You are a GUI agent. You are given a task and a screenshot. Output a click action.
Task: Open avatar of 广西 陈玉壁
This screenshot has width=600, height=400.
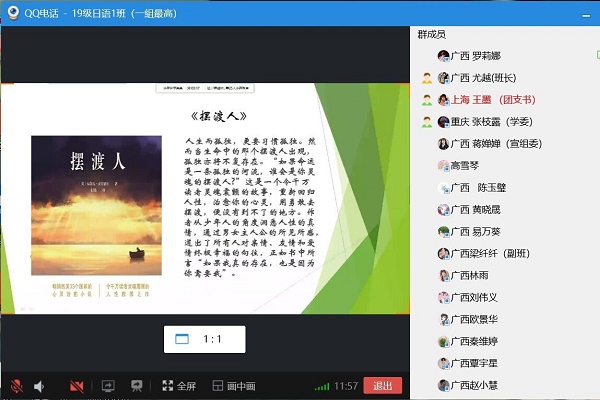(443, 188)
